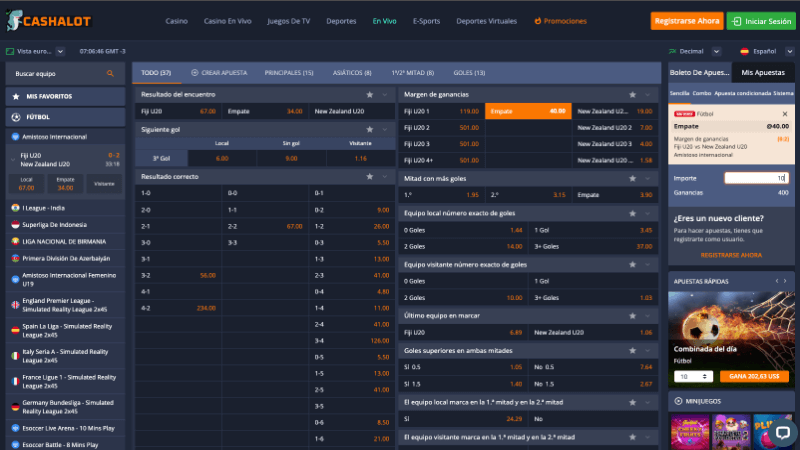Switch to Mis Apuestas tab

pos(763,72)
